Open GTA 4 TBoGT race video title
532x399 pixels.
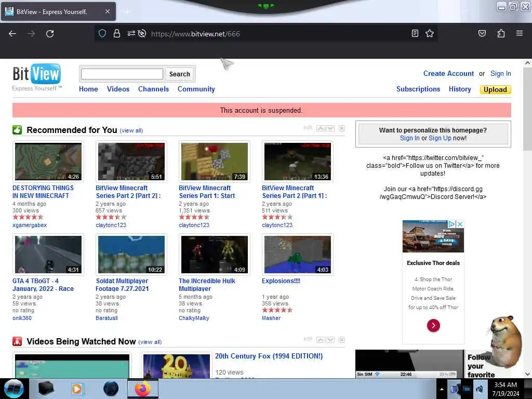pos(43,285)
